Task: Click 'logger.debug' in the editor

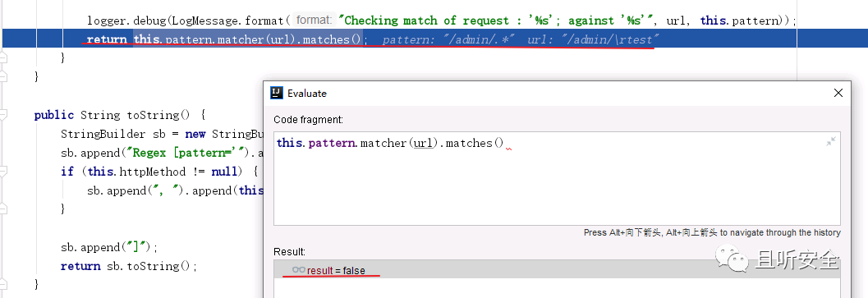Action: point(126,21)
